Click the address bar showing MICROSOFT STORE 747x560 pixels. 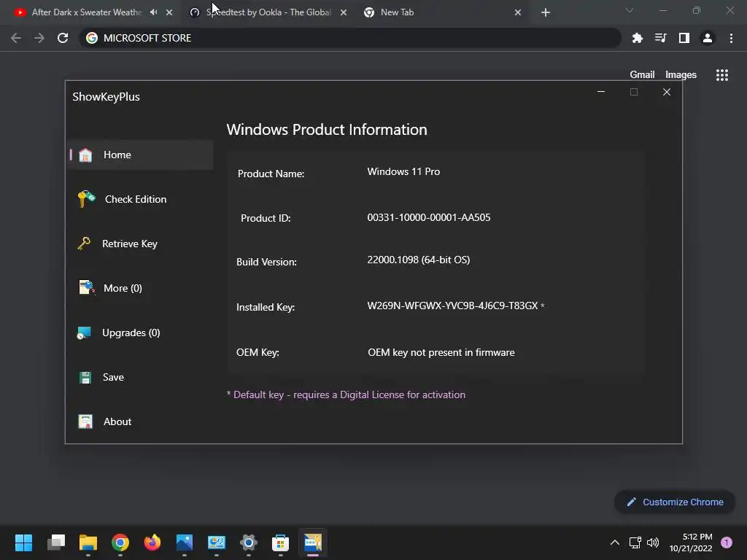pyautogui.click(x=350, y=38)
